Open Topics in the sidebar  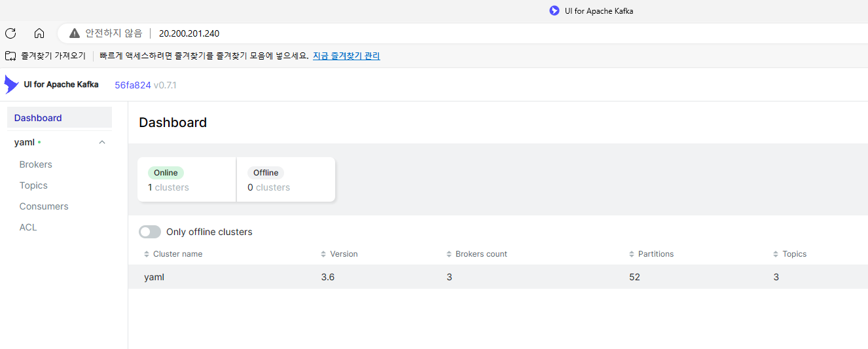33,185
